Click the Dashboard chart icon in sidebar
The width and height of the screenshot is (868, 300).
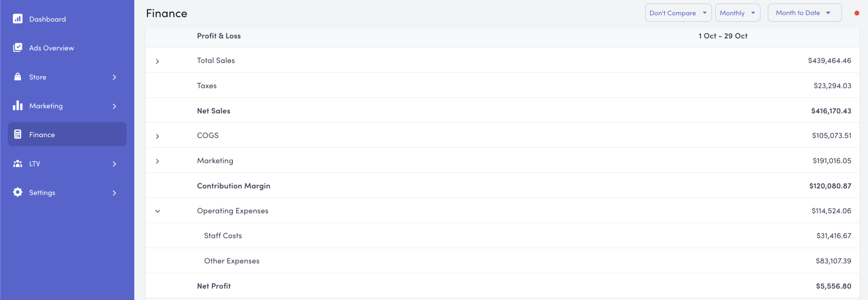click(x=18, y=19)
